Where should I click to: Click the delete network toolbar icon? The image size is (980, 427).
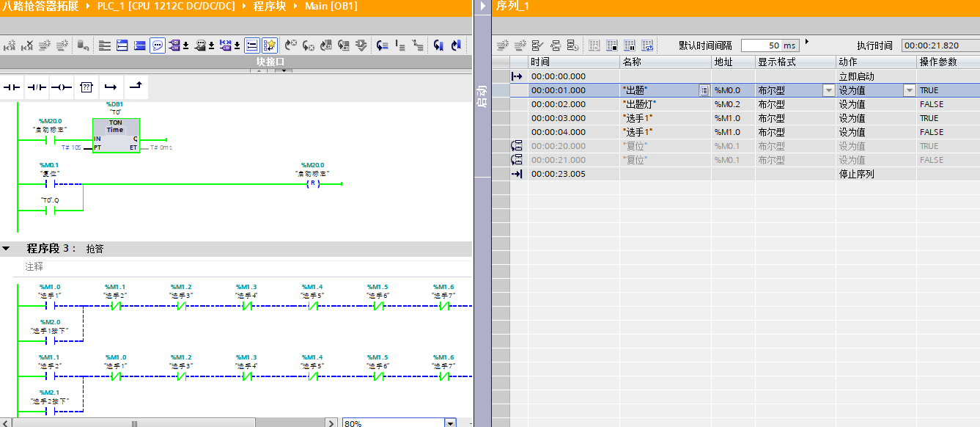(27, 45)
